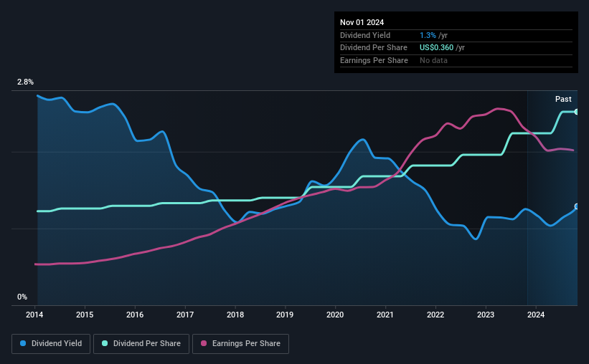Image resolution: width=589 pixels, height=364 pixels.
Task: Click the Past region label
Action: 563,99
